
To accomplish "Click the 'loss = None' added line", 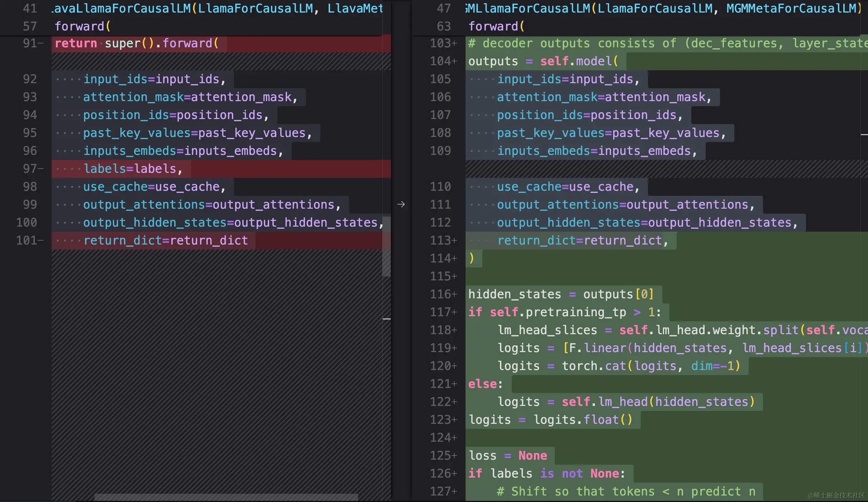I will pos(508,455).
